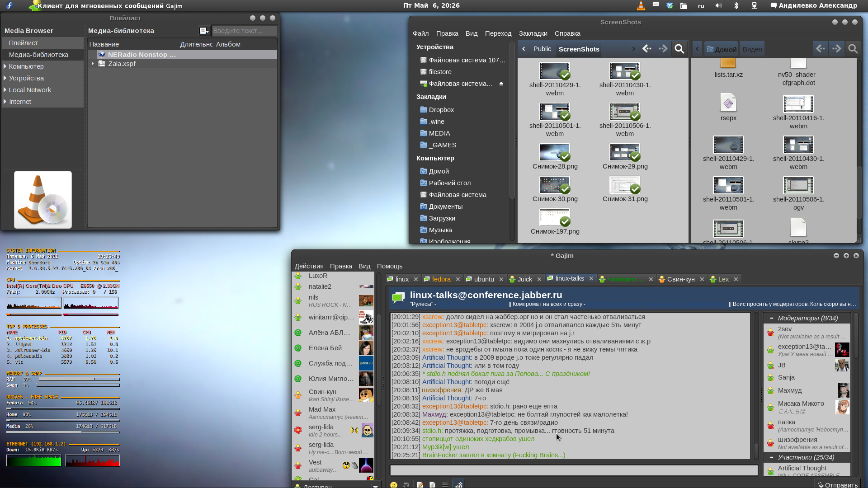Click the linux-talks conference chat bubble icon
This screenshot has width=868, height=488.
pos(398,298)
